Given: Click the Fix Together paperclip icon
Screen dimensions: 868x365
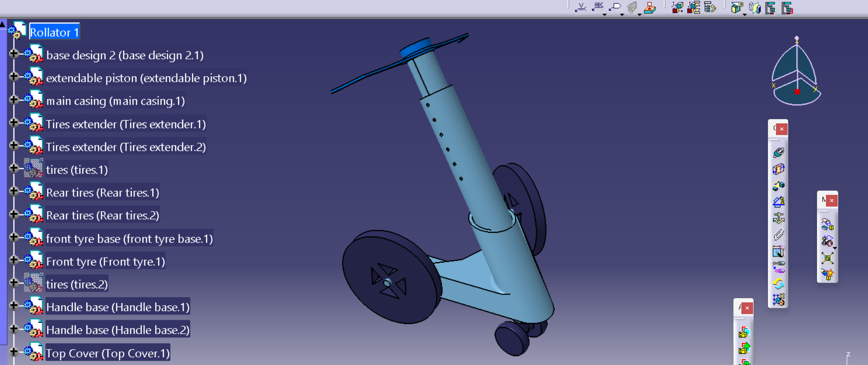Looking at the screenshot, I should click(x=778, y=235).
